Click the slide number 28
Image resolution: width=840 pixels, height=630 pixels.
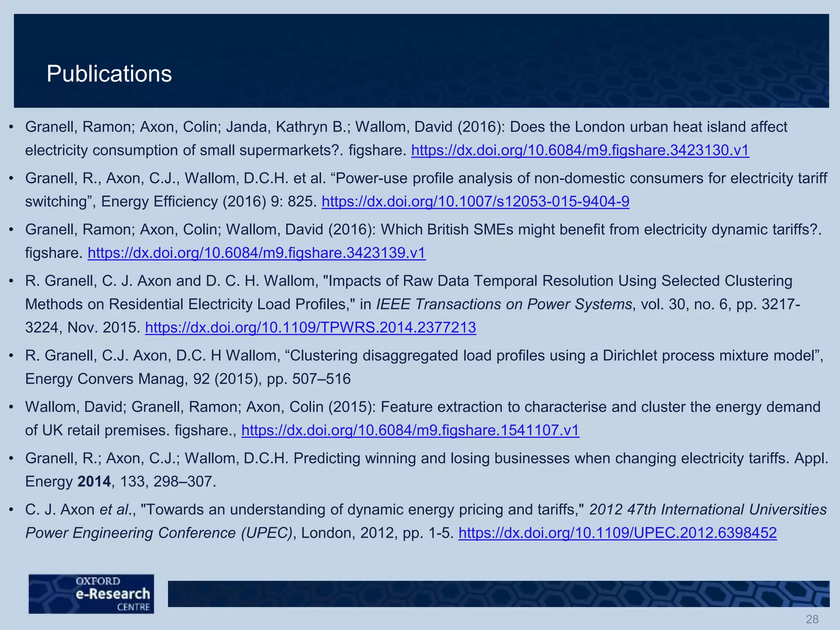pyautogui.click(x=812, y=619)
